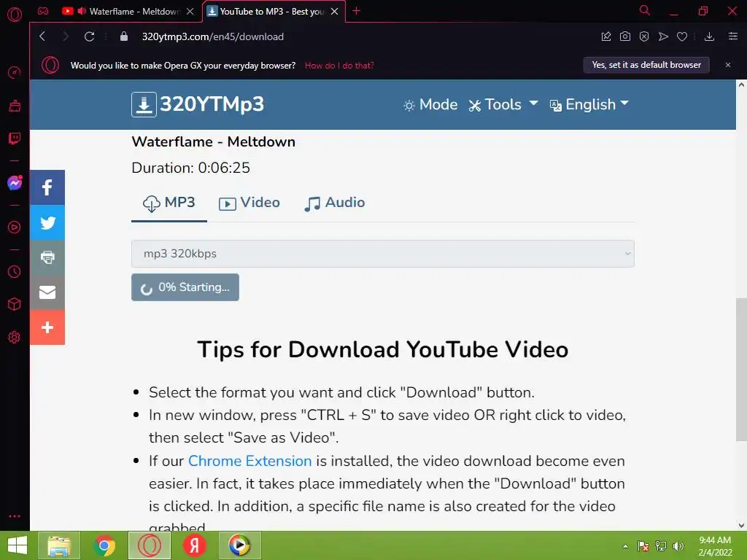Open Twitch in the sidebar
747x560 pixels.
[15, 139]
